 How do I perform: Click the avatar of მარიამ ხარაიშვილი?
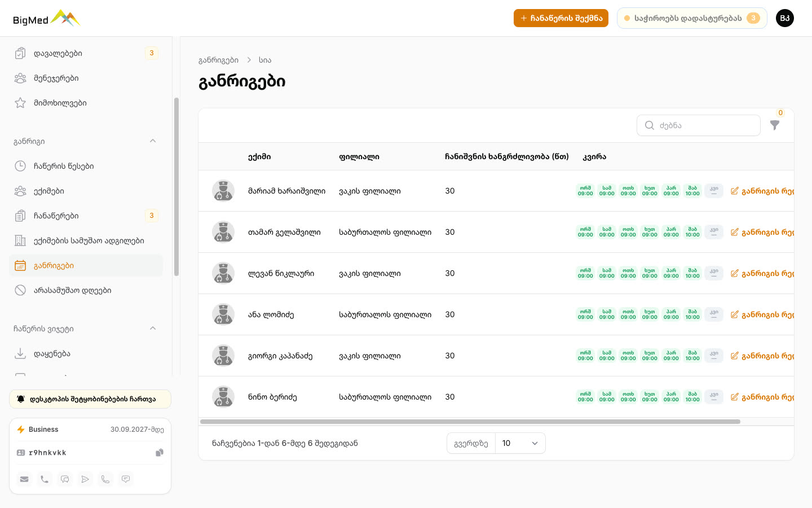[223, 191]
